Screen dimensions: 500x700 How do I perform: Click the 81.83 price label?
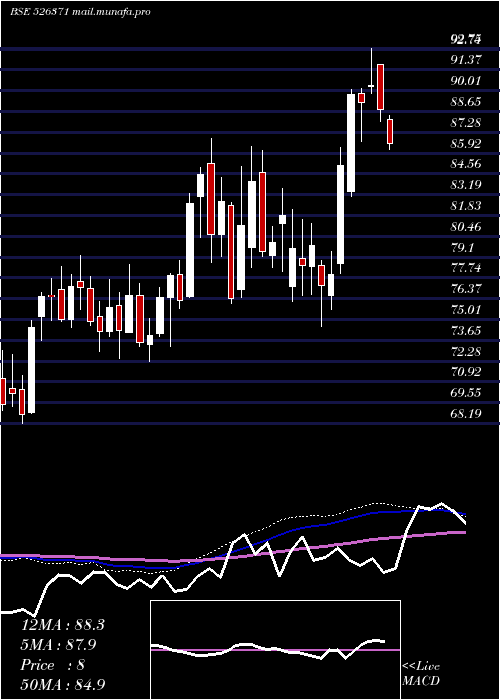coord(466,205)
